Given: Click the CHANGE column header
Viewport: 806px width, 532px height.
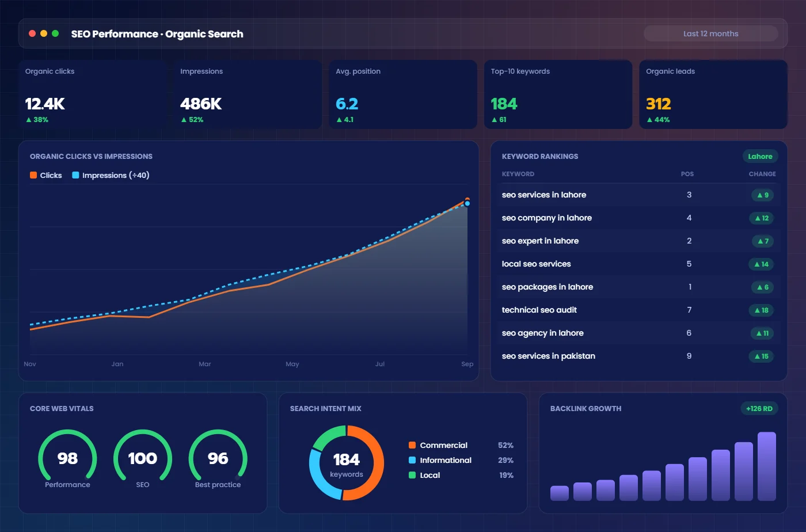Looking at the screenshot, I should (x=762, y=174).
